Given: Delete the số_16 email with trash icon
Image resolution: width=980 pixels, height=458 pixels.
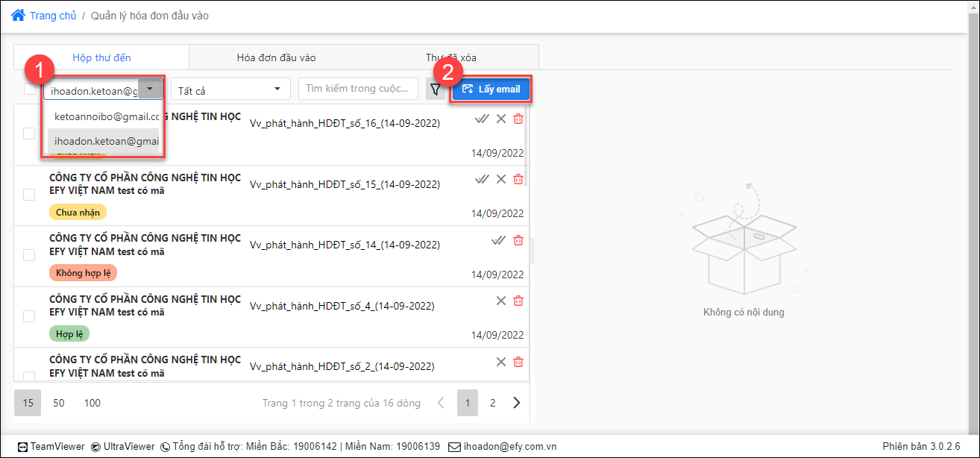Looking at the screenshot, I should 518,119.
